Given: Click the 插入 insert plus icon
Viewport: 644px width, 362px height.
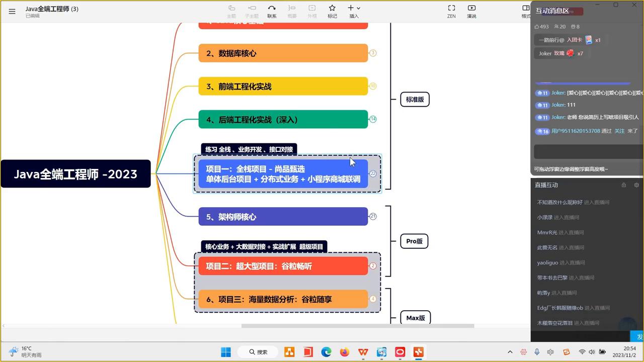Looking at the screenshot, I should click(x=351, y=8).
